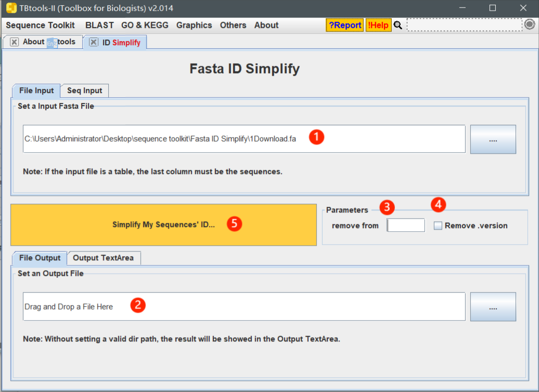
Task: Open the GO & KEGG menu
Action: 145,25
